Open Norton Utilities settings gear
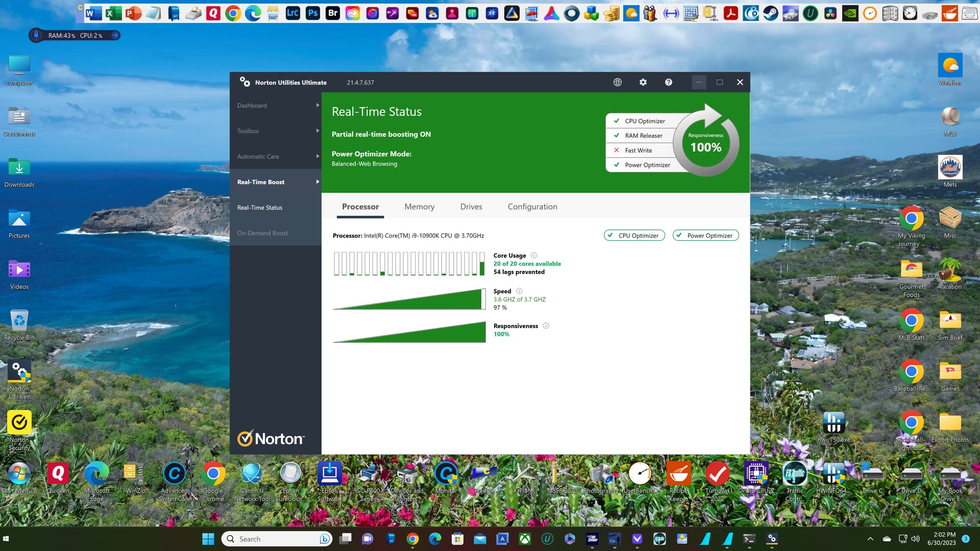 [x=643, y=82]
